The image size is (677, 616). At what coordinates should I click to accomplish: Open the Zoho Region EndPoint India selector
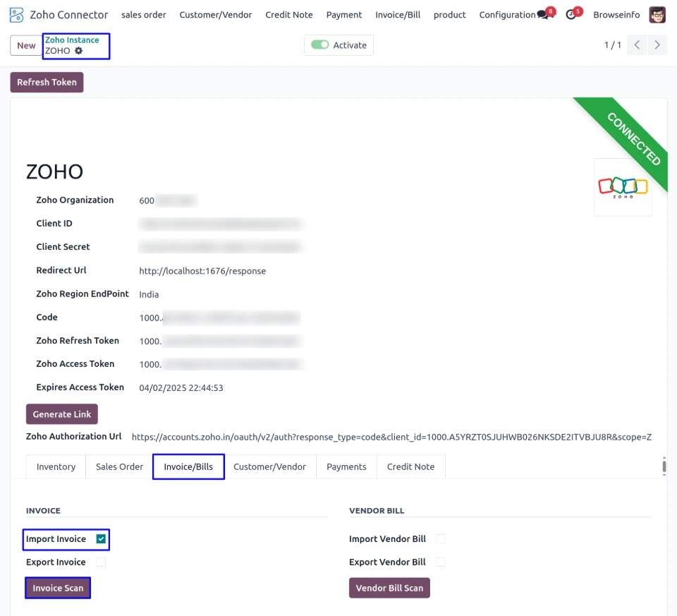click(149, 294)
